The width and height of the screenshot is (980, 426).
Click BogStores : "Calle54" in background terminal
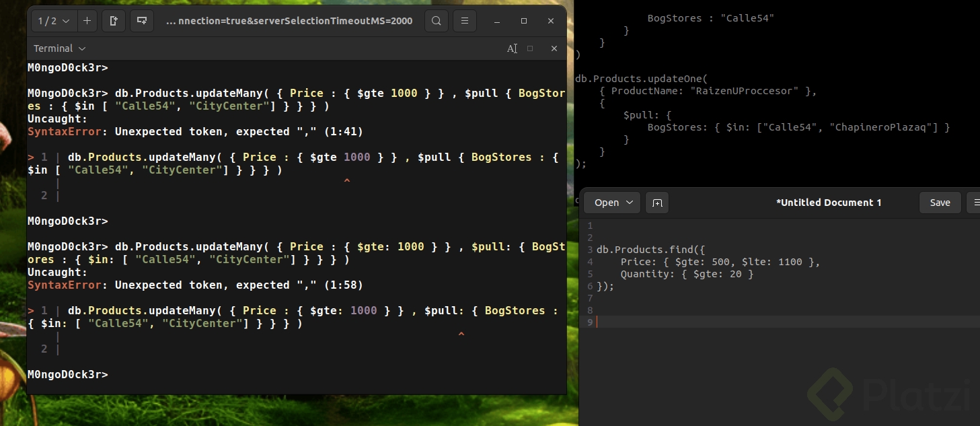click(711, 18)
